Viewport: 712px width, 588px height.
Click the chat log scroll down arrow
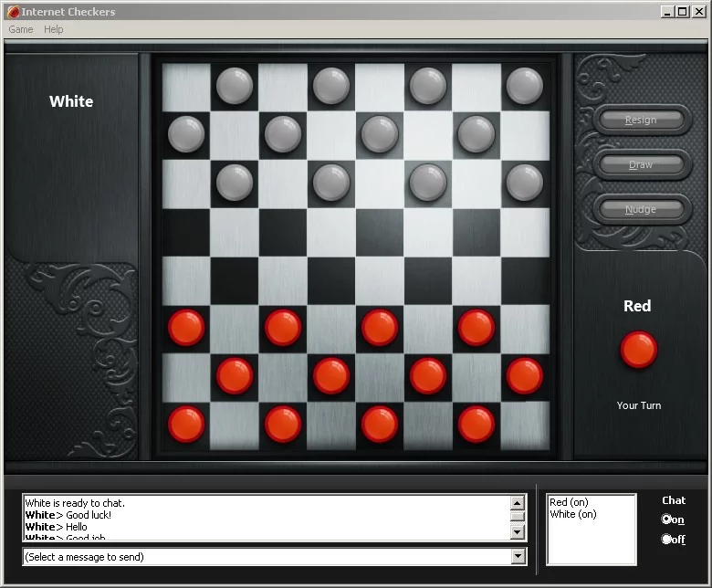tap(518, 531)
